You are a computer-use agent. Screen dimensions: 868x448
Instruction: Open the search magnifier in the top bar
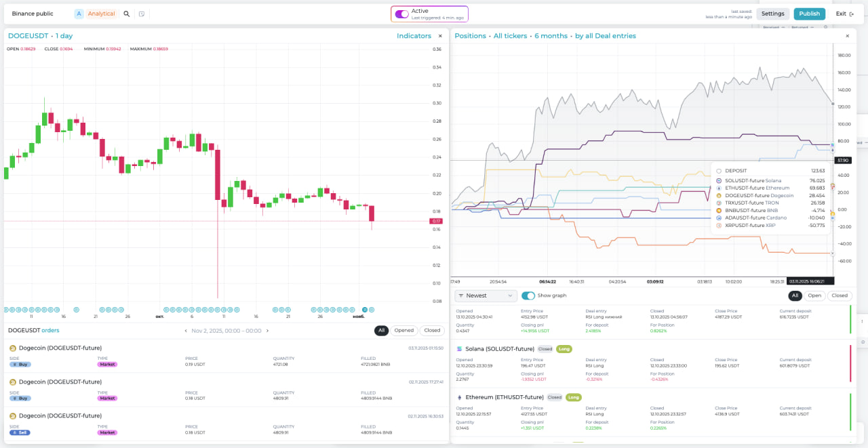[127, 14]
